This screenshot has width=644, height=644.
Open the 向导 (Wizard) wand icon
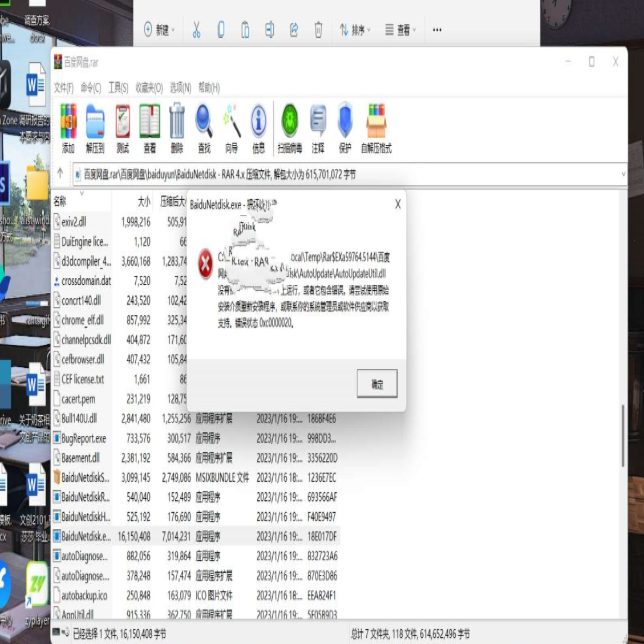click(231, 128)
